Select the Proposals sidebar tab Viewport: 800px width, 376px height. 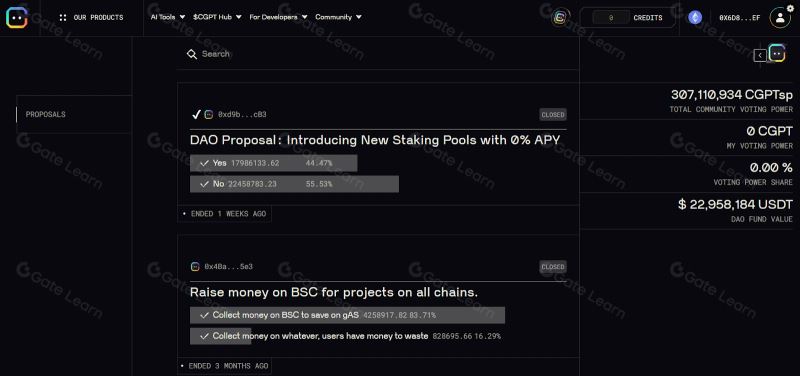pyautogui.click(x=74, y=114)
